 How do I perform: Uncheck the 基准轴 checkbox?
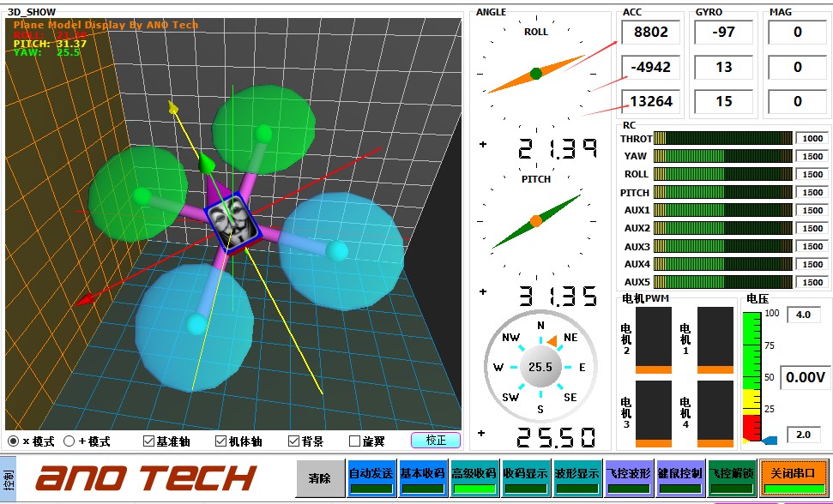tap(149, 441)
